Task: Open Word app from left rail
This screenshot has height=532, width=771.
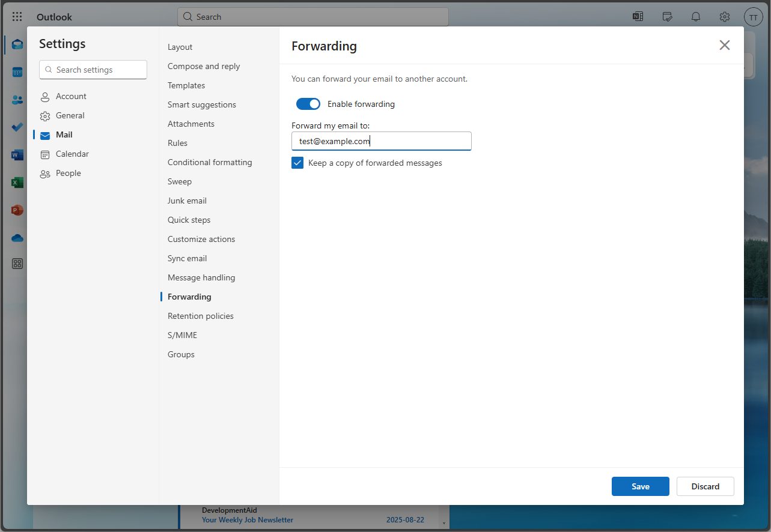Action: pyautogui.click(x=17, y=156)
